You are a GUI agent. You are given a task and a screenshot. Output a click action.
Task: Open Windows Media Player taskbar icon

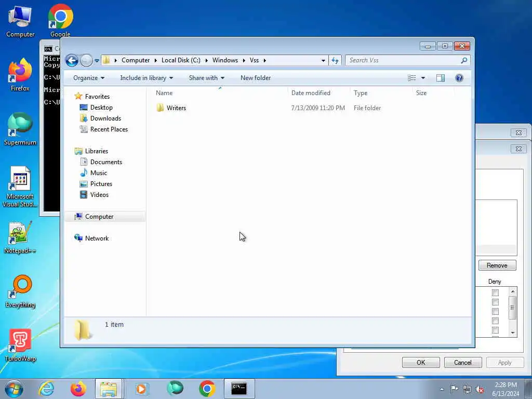point(141,389)
